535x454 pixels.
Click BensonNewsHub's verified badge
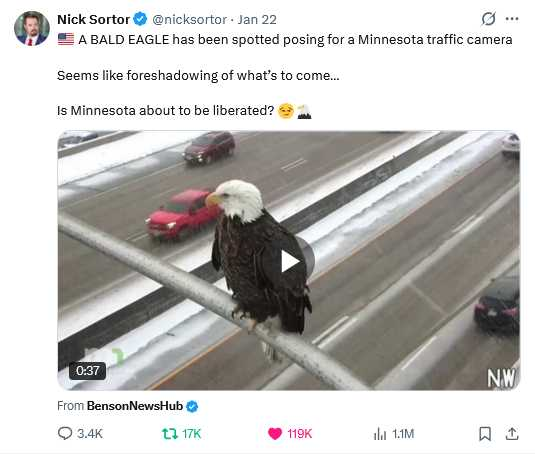coord(192,406)
